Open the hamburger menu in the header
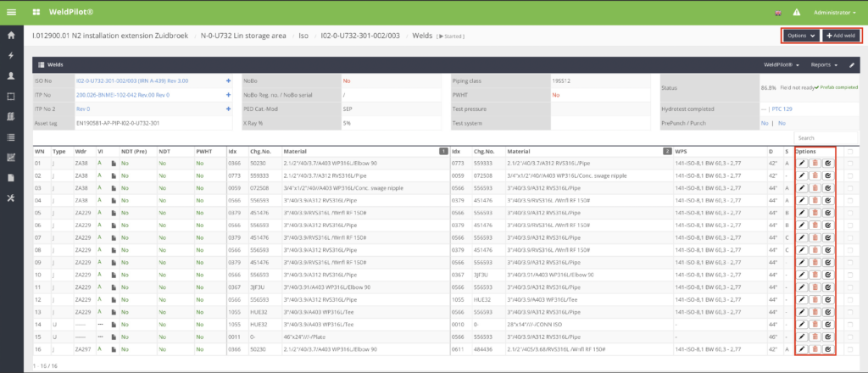 tap(10, 12)
